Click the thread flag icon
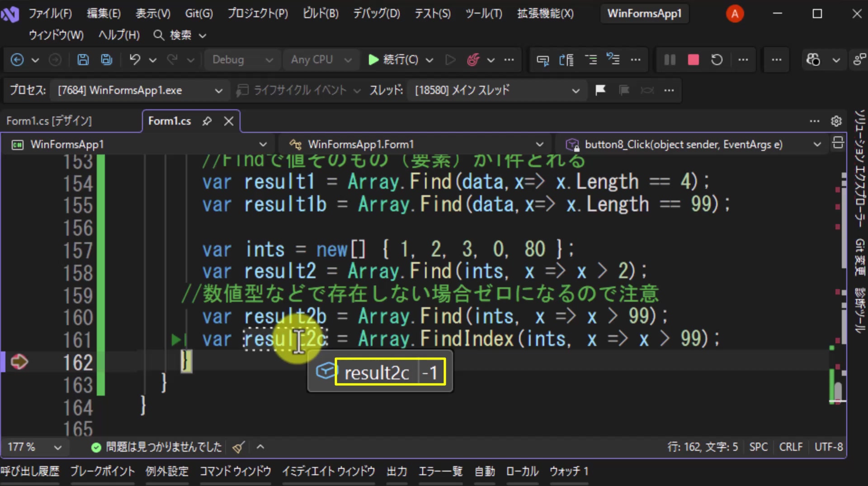The image size is (868, 486). [x=600, y=90]
